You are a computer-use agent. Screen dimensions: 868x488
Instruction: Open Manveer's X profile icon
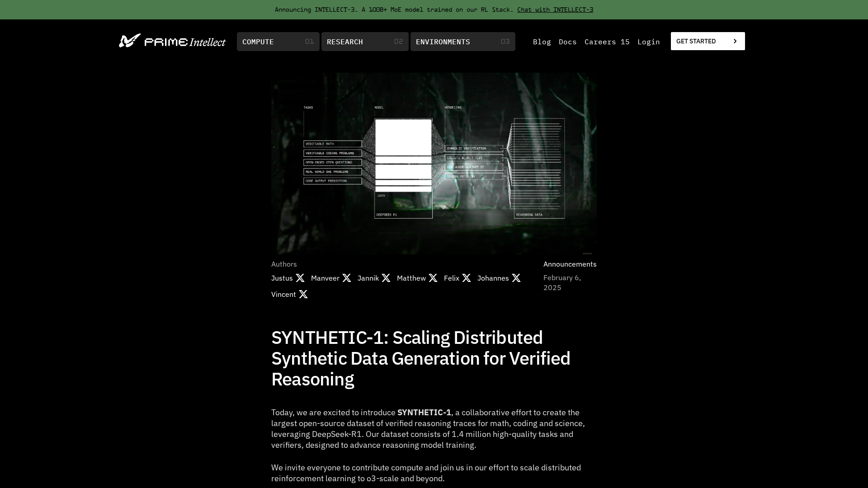347,278
